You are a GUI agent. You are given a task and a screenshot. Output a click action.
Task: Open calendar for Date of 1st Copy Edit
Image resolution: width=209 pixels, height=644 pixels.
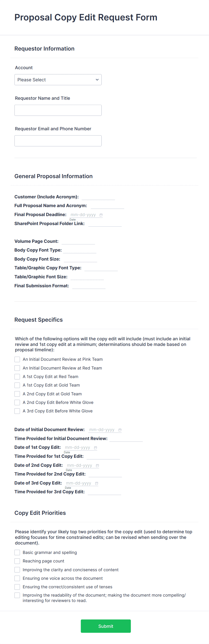(x=96, y=447)
